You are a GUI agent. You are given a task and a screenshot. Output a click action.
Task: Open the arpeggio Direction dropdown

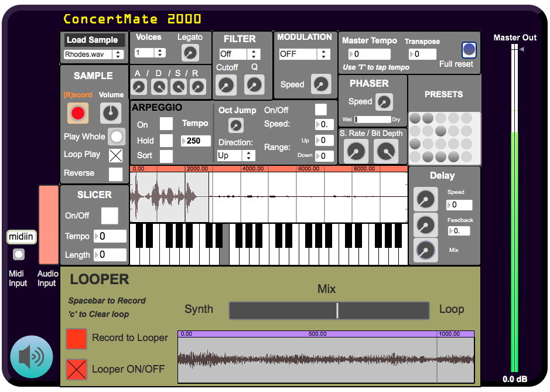236,155
